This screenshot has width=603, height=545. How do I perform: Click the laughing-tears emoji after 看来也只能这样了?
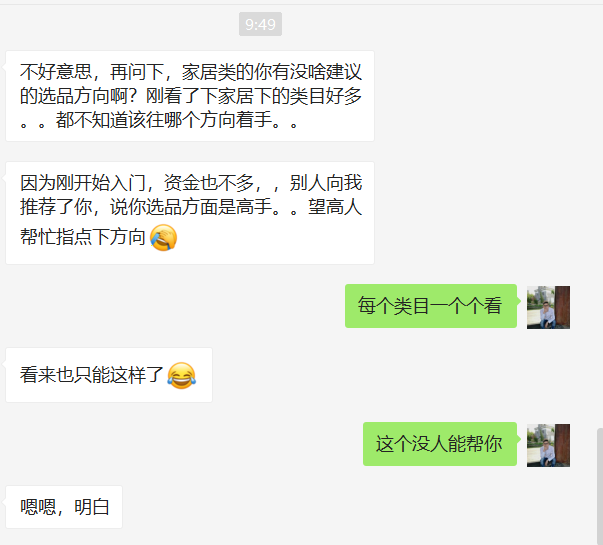[182, 375]
